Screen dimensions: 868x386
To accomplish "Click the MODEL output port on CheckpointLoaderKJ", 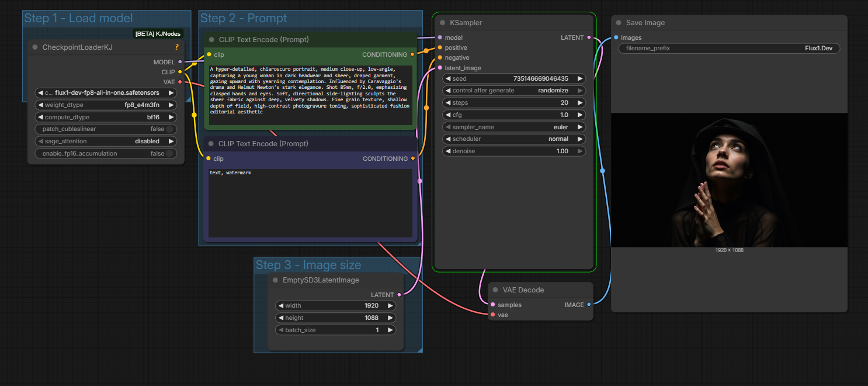I will pos(180,61).
